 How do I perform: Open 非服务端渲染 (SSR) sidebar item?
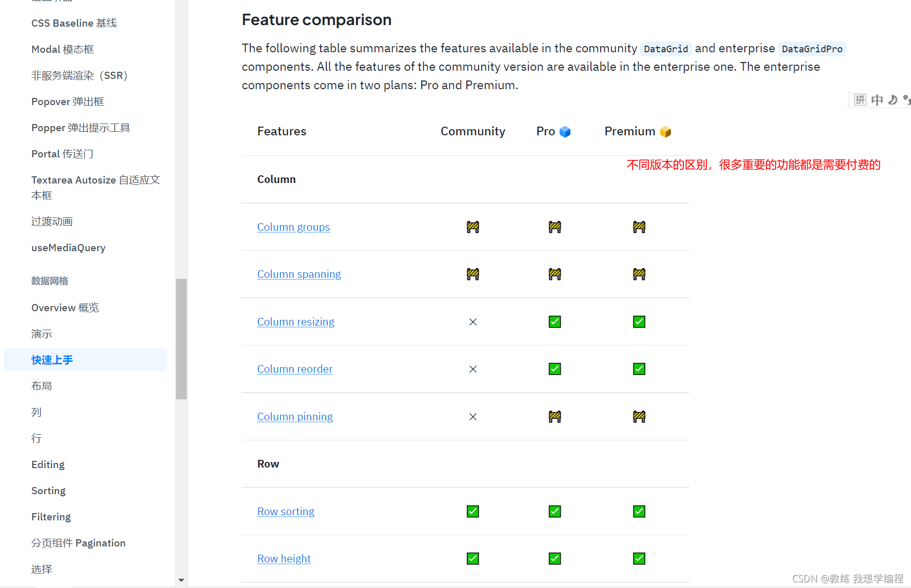(x=80, y=75)
